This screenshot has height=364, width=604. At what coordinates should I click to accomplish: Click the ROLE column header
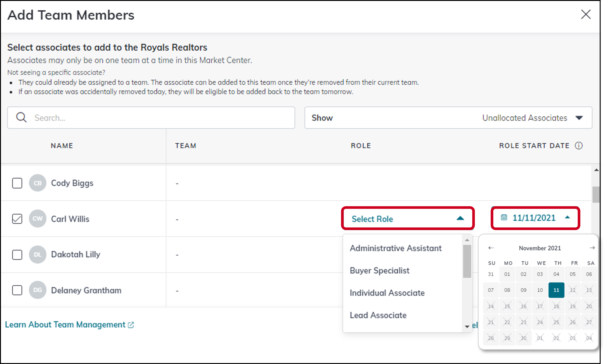click(x=361, y=145)
